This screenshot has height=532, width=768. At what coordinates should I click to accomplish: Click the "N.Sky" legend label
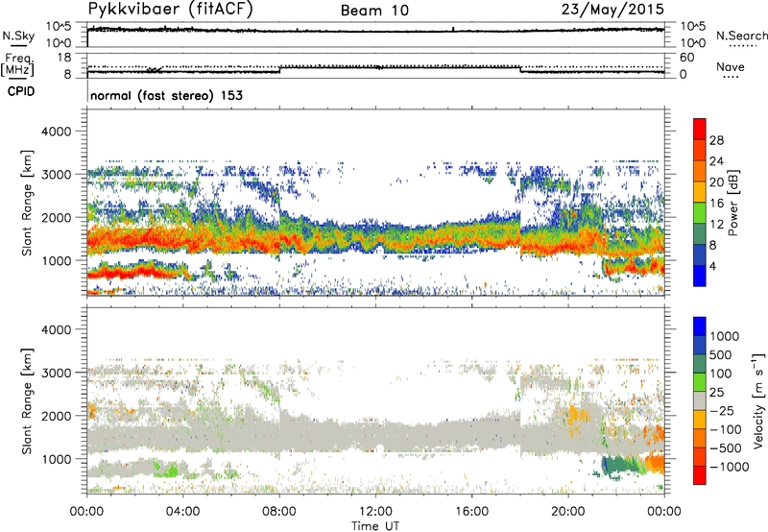pos(18,36)
